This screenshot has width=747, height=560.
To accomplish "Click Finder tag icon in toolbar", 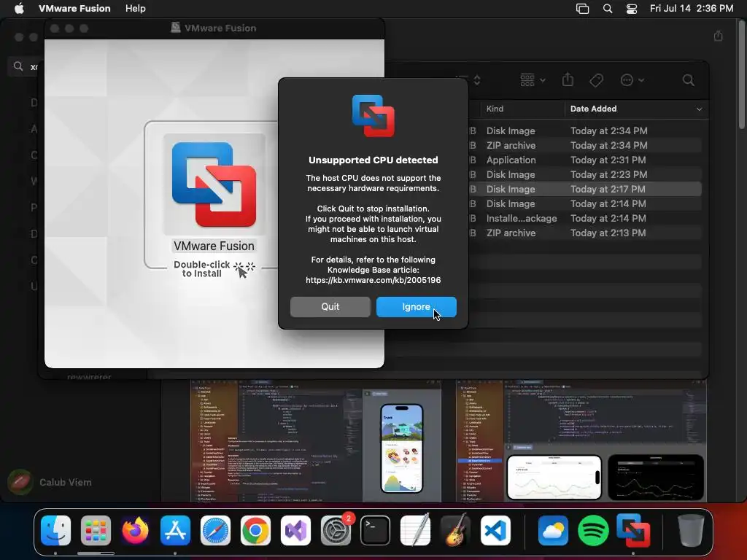I will tap(596, 80).
